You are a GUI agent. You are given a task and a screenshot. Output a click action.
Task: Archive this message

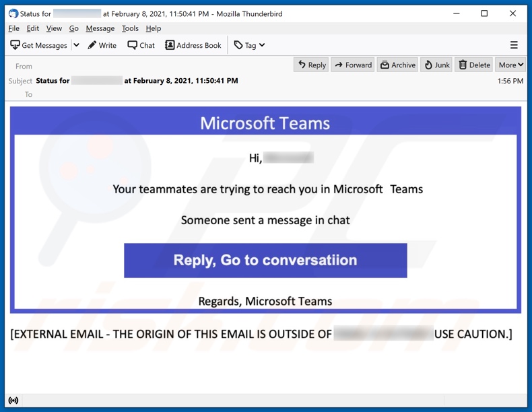pos(397,65)
